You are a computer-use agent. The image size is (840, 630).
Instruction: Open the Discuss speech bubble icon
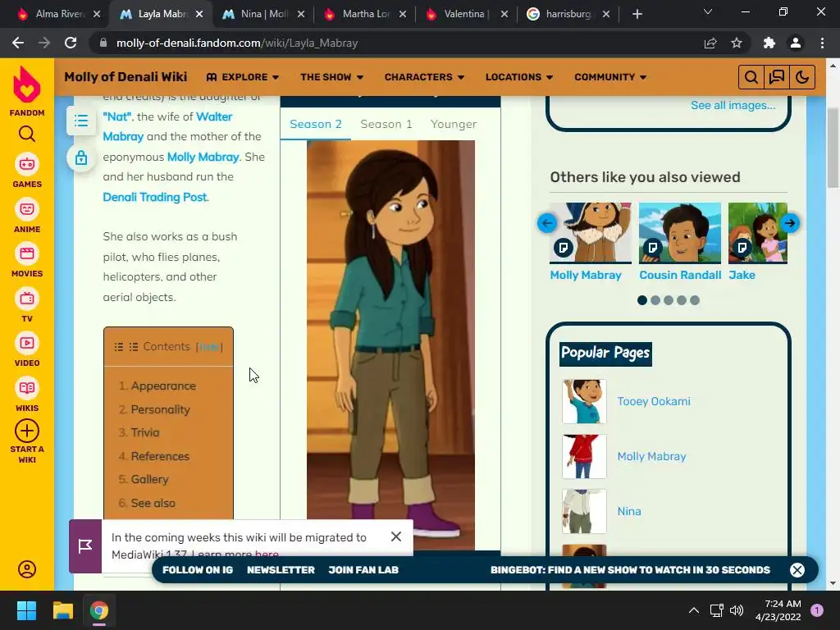pyautogui.click(x=776, y=77)
